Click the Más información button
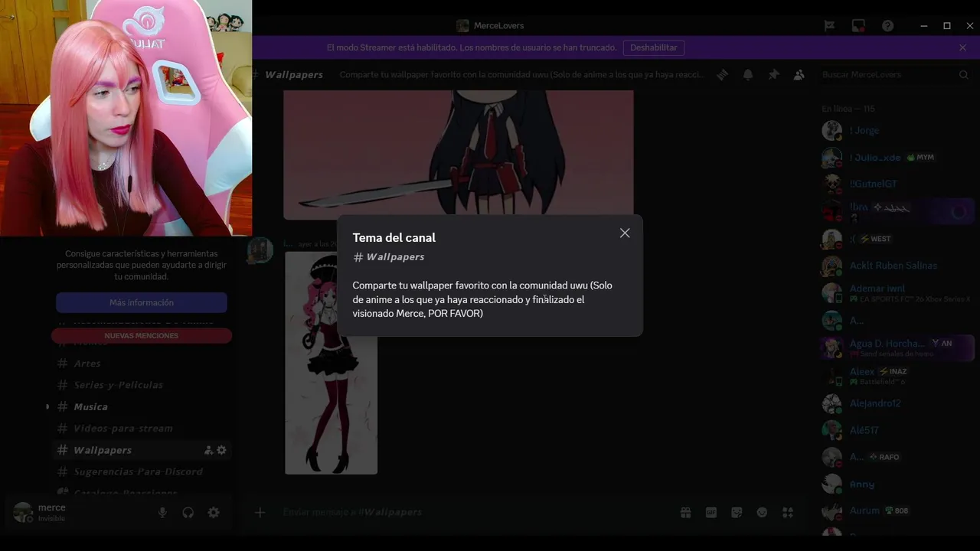 pyautogui.click(x=142, y=302)
